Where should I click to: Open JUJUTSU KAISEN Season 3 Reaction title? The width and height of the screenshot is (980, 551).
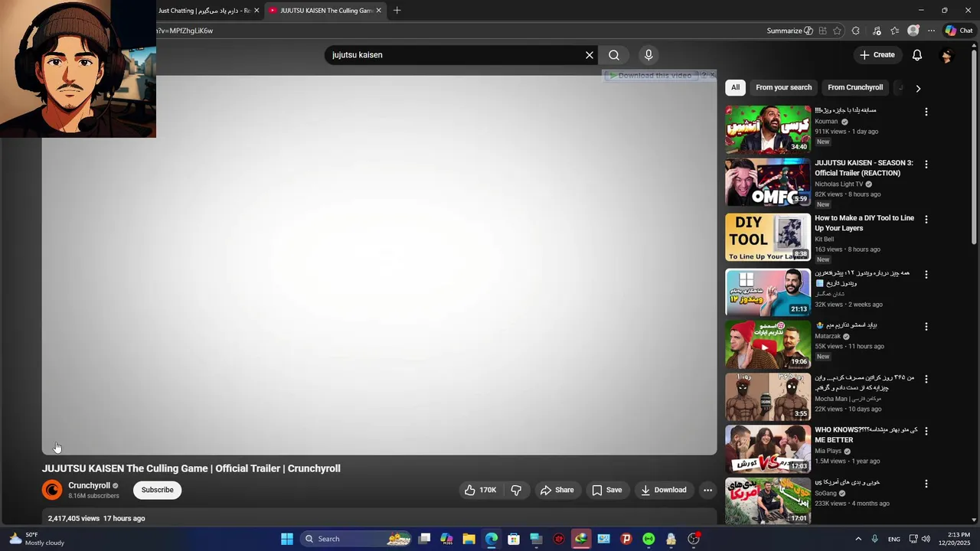pos(864,168)
